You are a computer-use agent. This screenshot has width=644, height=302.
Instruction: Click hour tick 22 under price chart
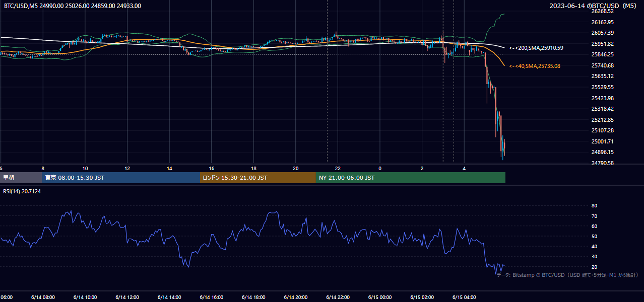click(x=338, y=169)
